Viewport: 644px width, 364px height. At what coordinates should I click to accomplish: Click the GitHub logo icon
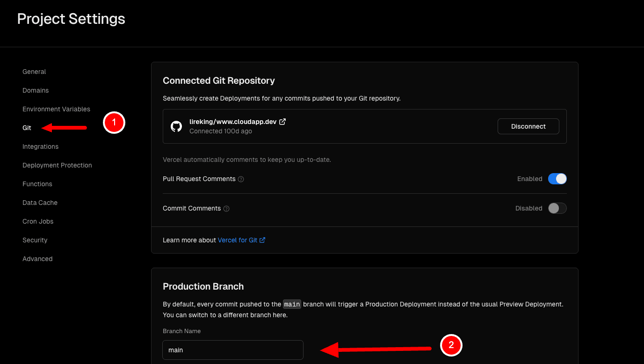(x=176, y=126)
